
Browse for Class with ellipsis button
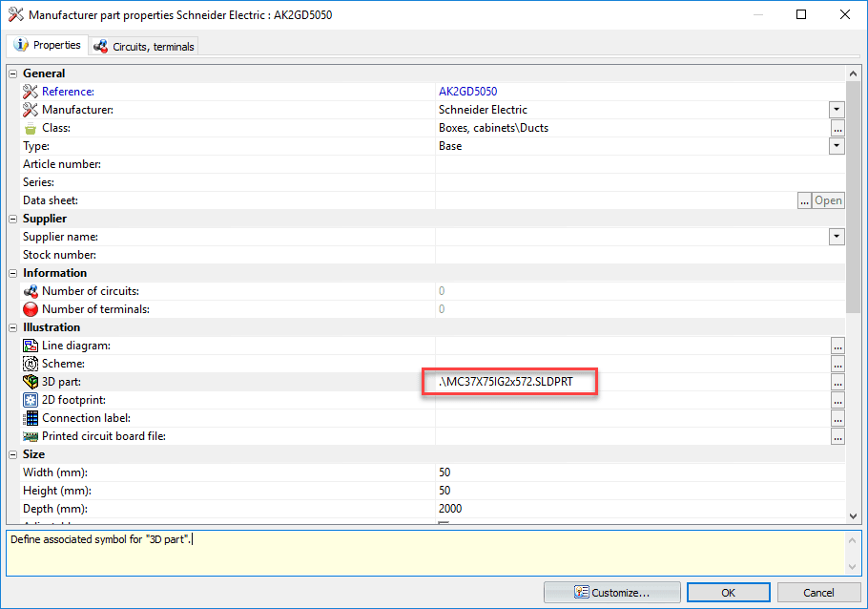[x=837, y=129]
